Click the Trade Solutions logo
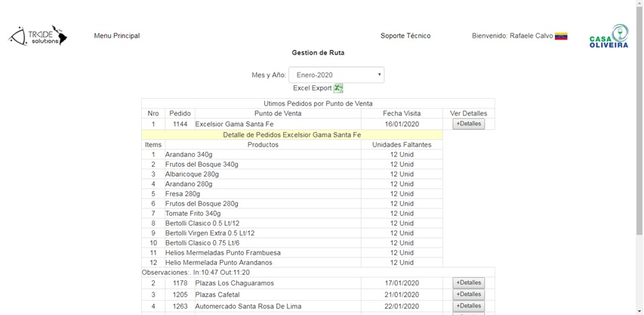 38,36
